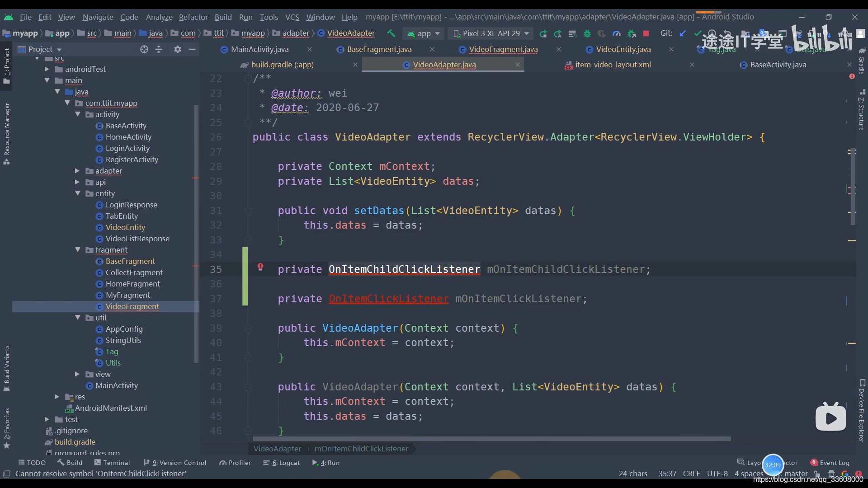Screen dimensions: 868x488
Task: Click the run tests list icon in toolbar
Action: pos(572,33)
